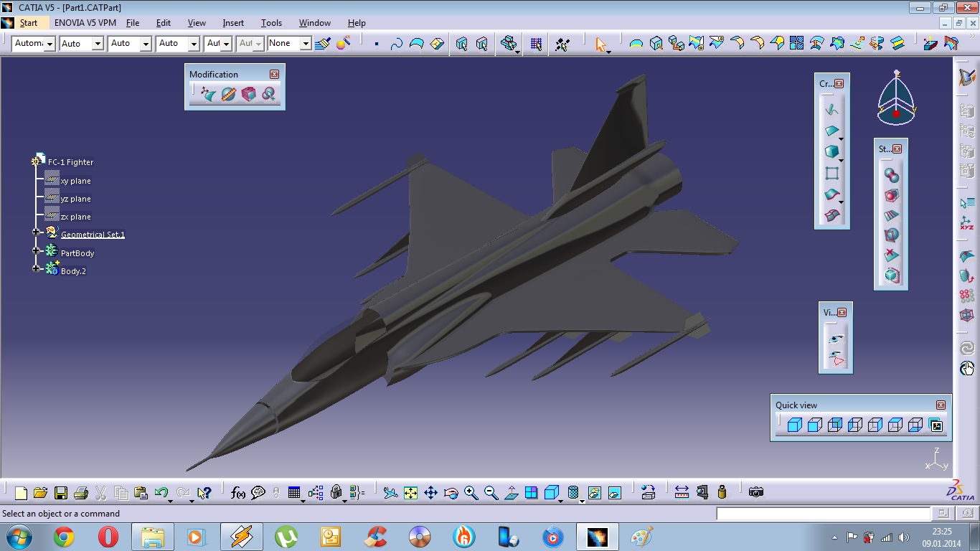
Task: Open the Start menu in CATIA
Action: (x=29, y=23)
